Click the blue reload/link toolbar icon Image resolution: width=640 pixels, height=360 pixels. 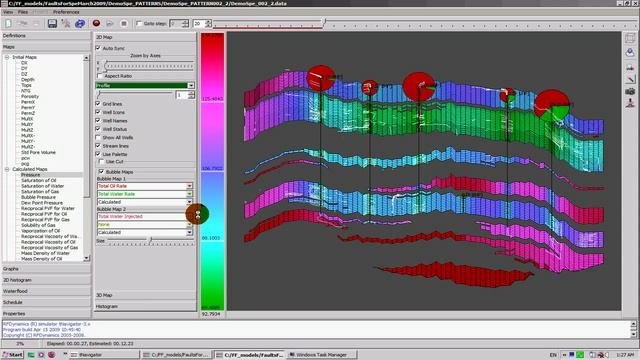click(80, 23)
